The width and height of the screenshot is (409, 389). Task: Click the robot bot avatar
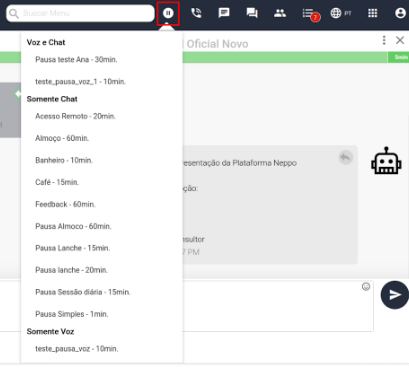coord(386,161)
